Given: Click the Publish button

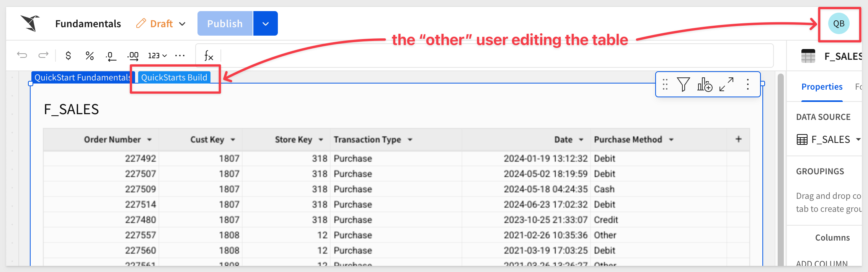Looking at the screenshot, I should coord(225,23).
